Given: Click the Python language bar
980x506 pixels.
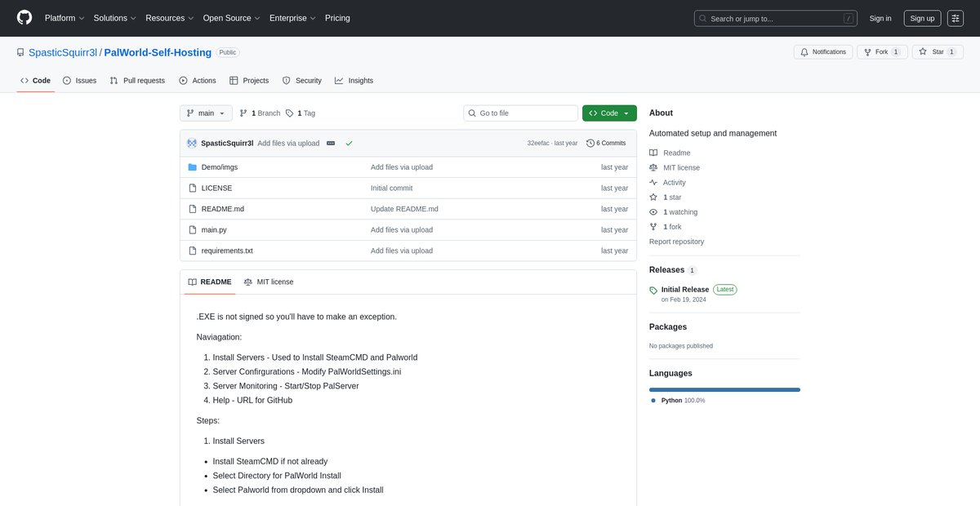Looking at the screenshot, I should pos(724,389).
